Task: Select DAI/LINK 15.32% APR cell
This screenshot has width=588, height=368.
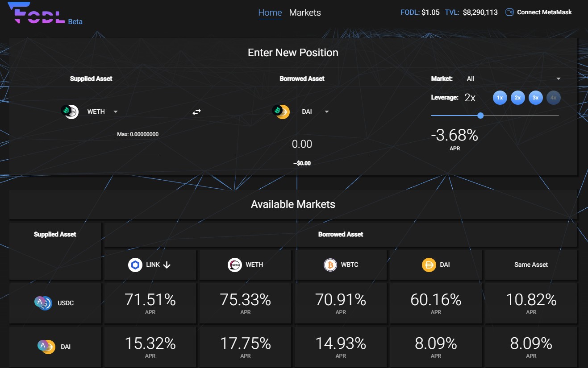Action: click(x=150, y=347)
